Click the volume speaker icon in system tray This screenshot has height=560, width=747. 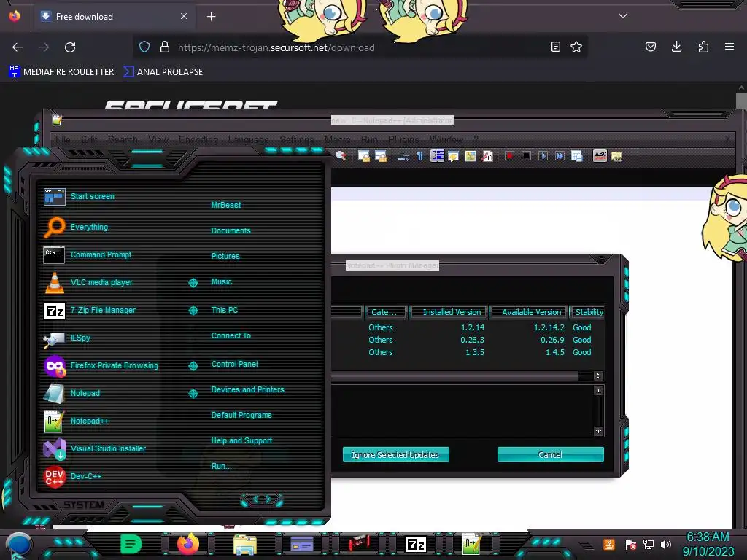click(x=666, y=544)
